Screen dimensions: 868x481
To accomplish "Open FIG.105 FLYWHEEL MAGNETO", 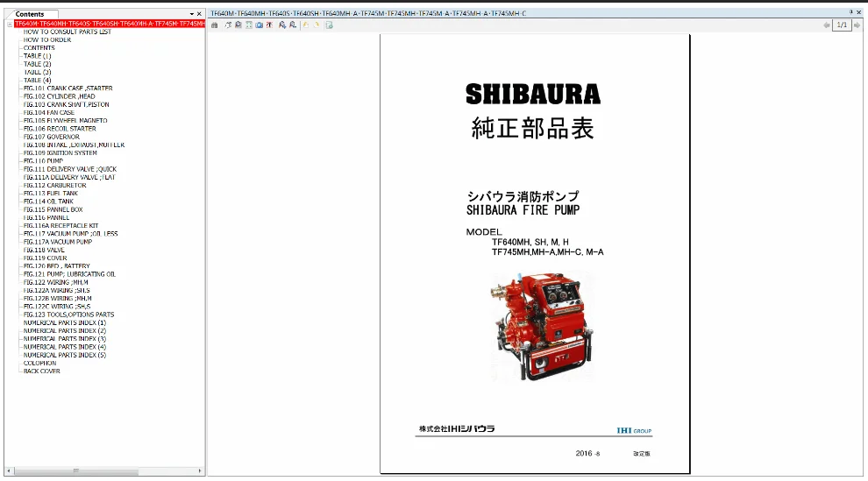I will [66, 121].
